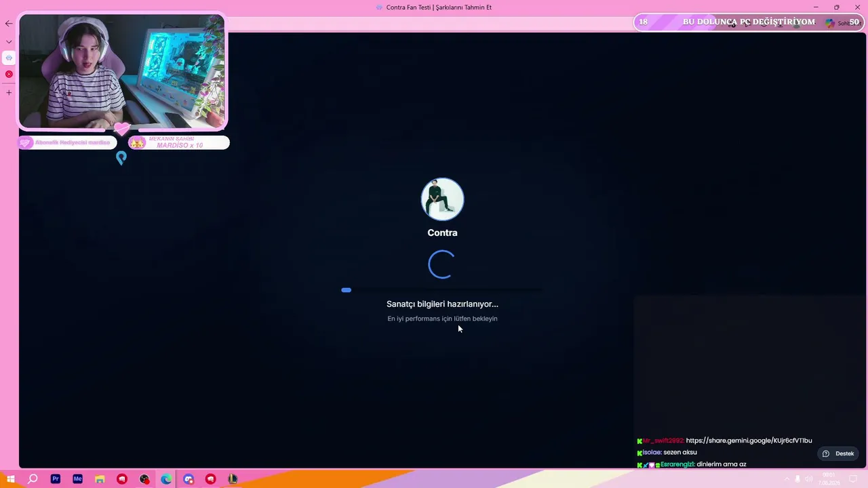
Task: Click the 'Sanatçı bilgileri hazırlanıyor...' status text
Action: [x=442, y=304]
